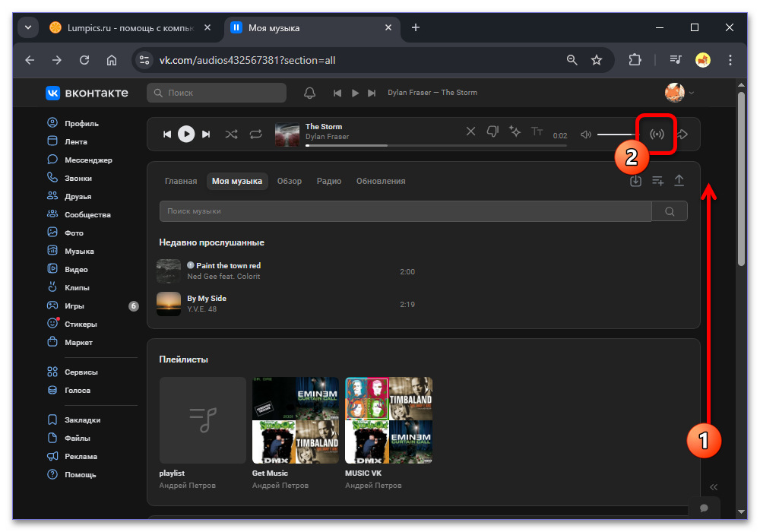The width and height of the screenshot is (760, 532).
Task: Dislike the current track
Action: [x=492, y=131]
